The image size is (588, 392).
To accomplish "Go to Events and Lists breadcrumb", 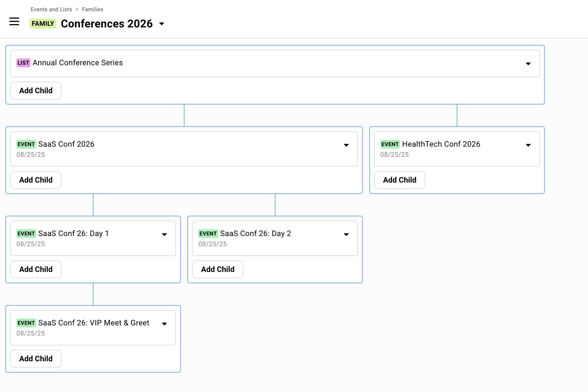I will (x=51, y=9).
